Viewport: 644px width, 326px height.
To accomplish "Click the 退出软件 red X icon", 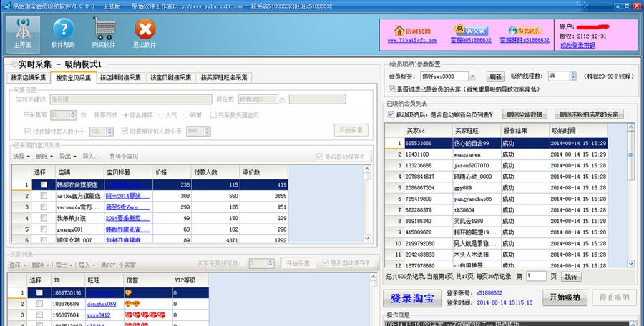I will pyautogui.click(x=145, y=30).
